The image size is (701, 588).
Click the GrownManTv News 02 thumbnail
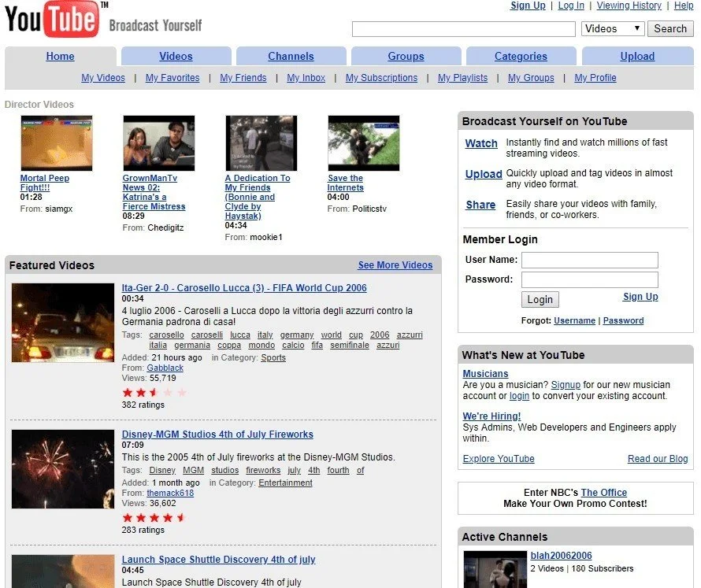pyautogui.click(x=158, y=143)
